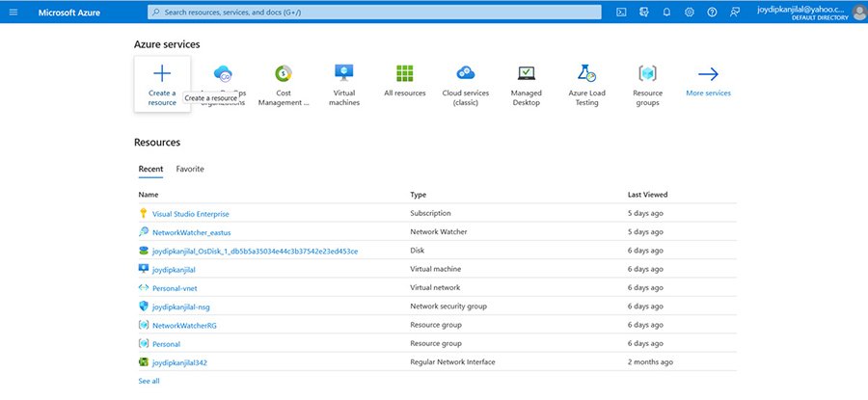Click the Create a resource plus icon
This screenshot has width=868, height=400.
162,74
